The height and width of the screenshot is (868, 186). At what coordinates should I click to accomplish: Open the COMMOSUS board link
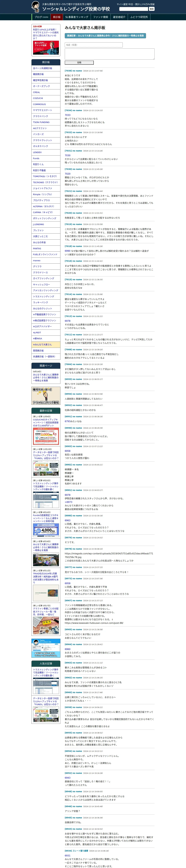tap(46, 104)
